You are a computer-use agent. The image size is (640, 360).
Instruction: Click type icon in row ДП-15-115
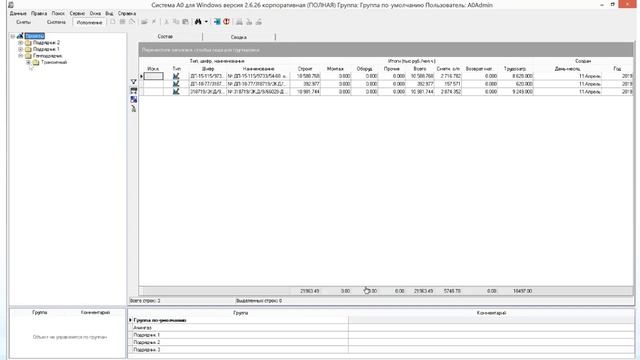click(176, 76)
